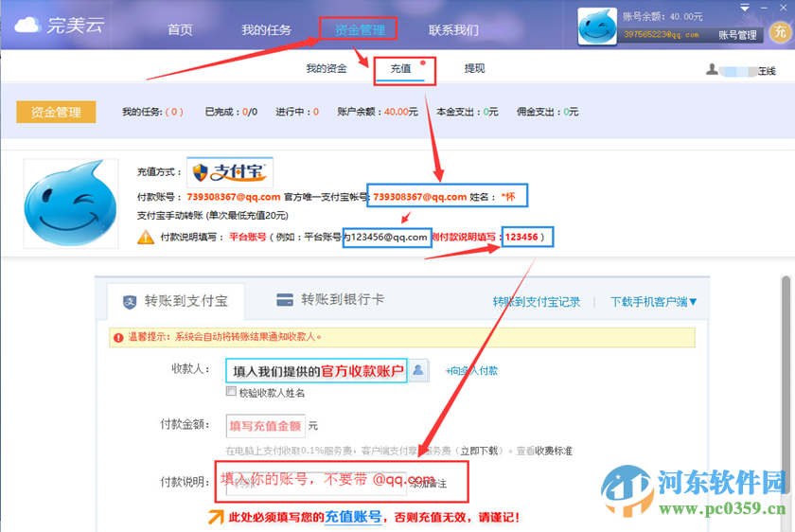Open 转账到支付宝记录 link
The height and width of the screenshot is (532, 795).
tap(537, 302)
